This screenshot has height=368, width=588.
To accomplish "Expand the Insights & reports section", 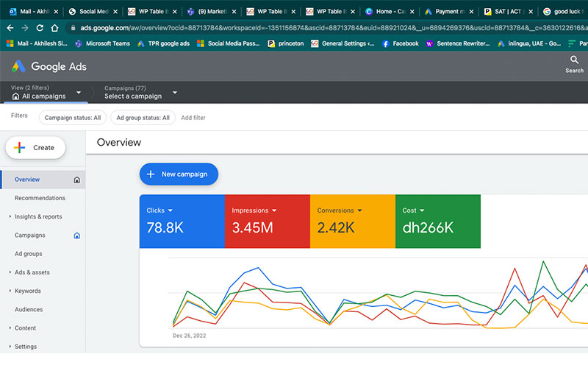I will click(x=38, y=216).
